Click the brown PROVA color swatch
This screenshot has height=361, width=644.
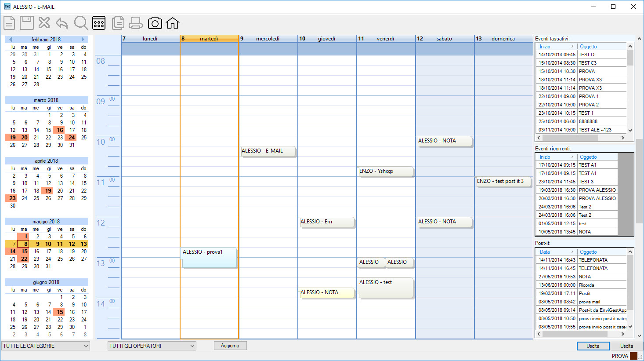633,356
